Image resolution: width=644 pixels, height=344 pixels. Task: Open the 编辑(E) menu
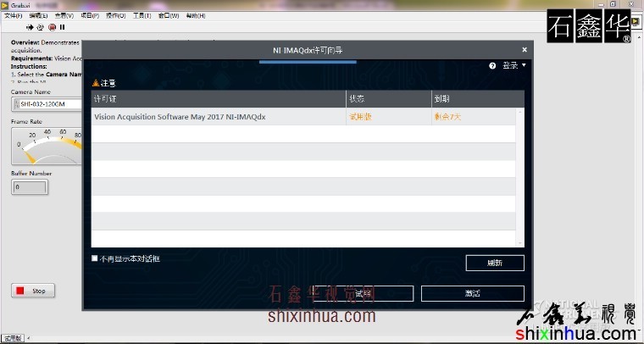[x=38, y=15]
